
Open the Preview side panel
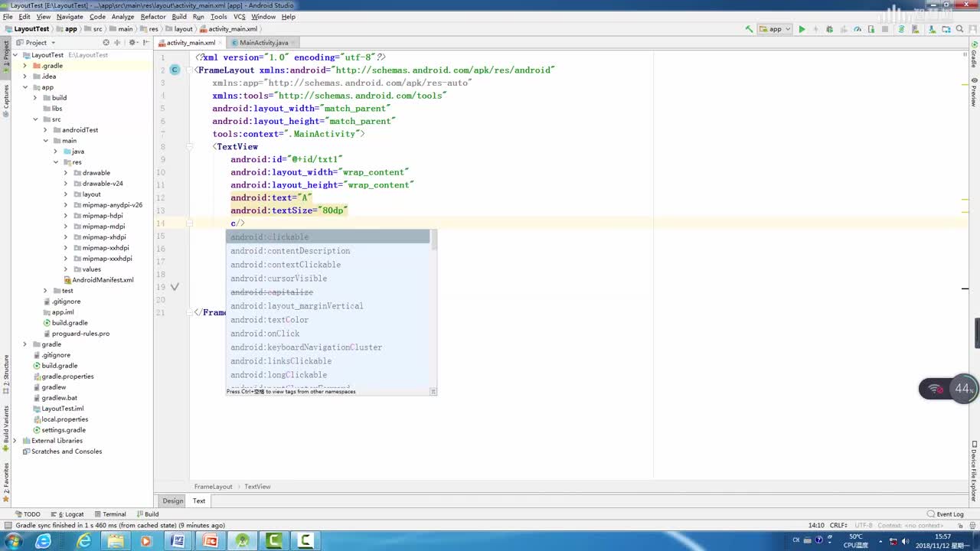(974, 92)
